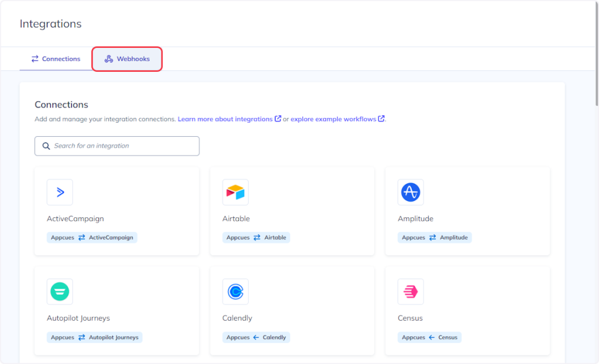Viewport: 599px width, 364px height.
Task: Click the 'Appcues ⇄ Airtable' badge
Action: click(x=256, y=238)
